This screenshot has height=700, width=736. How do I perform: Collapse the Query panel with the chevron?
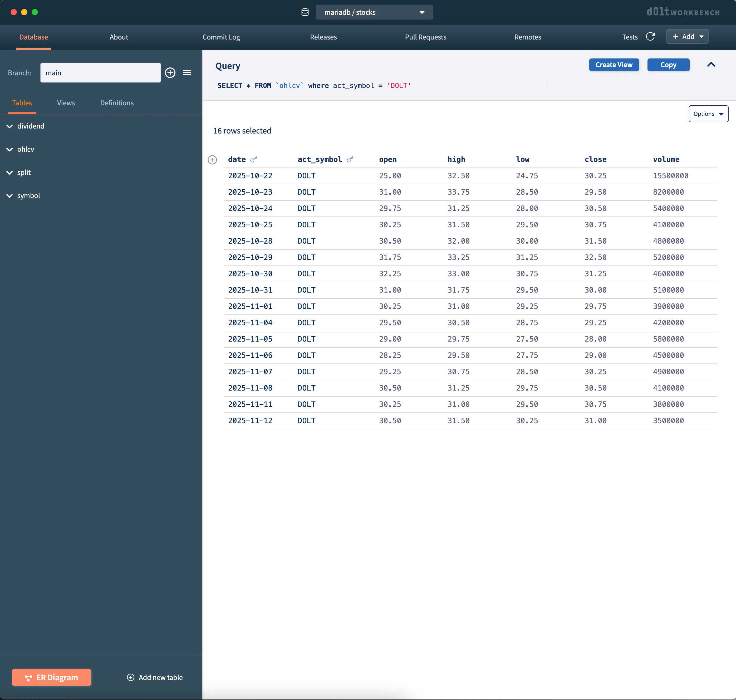pyautogui.click(x=711, y=65)
